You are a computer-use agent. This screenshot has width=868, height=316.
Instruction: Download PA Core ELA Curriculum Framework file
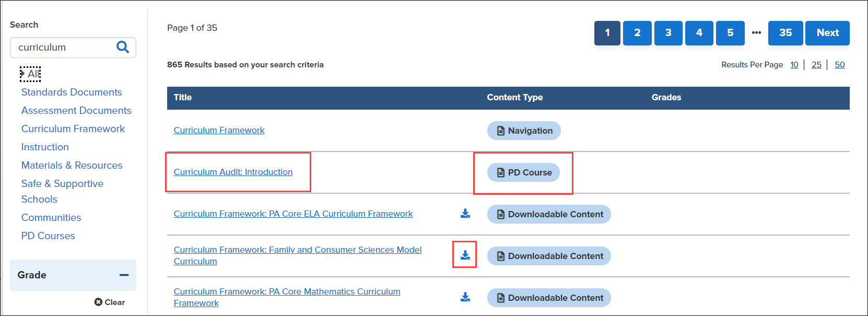click(x=465, y=214)
